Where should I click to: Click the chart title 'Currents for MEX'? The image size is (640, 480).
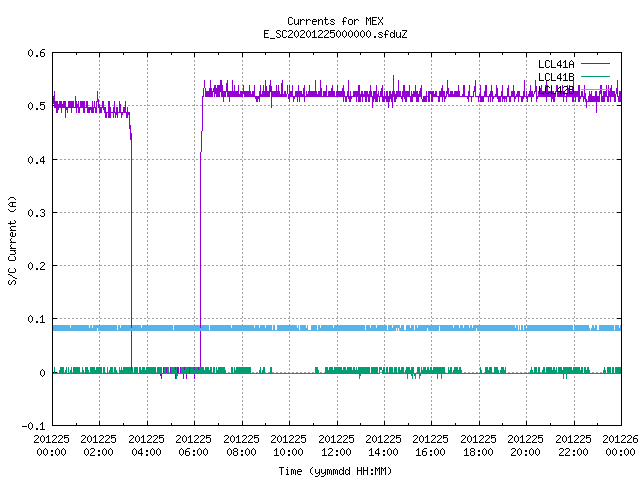(335, 21)
